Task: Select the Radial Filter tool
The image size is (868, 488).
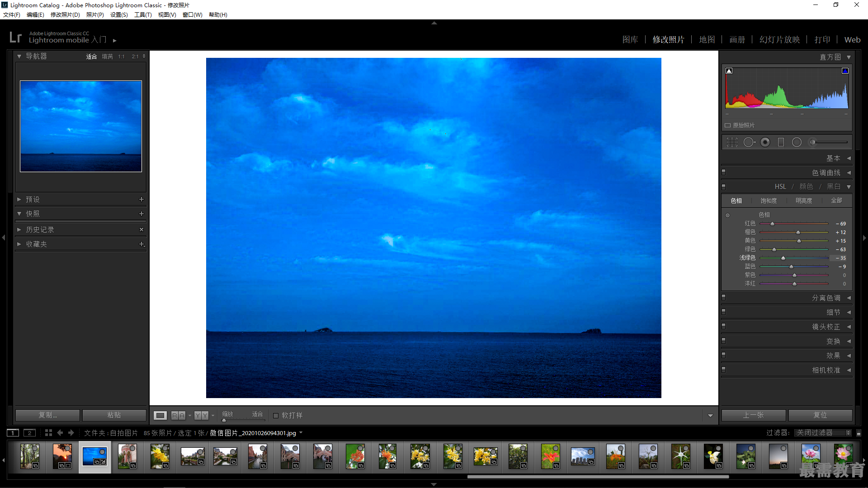Action: (x=797, y=142)
